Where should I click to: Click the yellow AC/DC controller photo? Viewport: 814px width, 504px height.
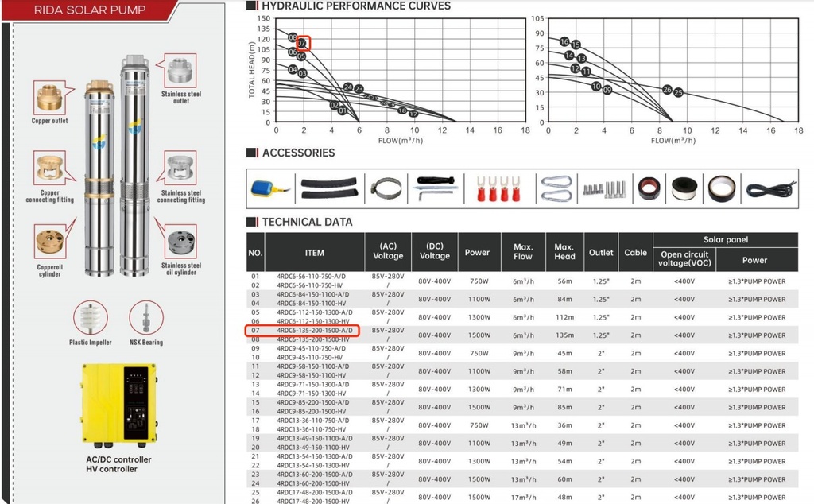tap(119, 405)
